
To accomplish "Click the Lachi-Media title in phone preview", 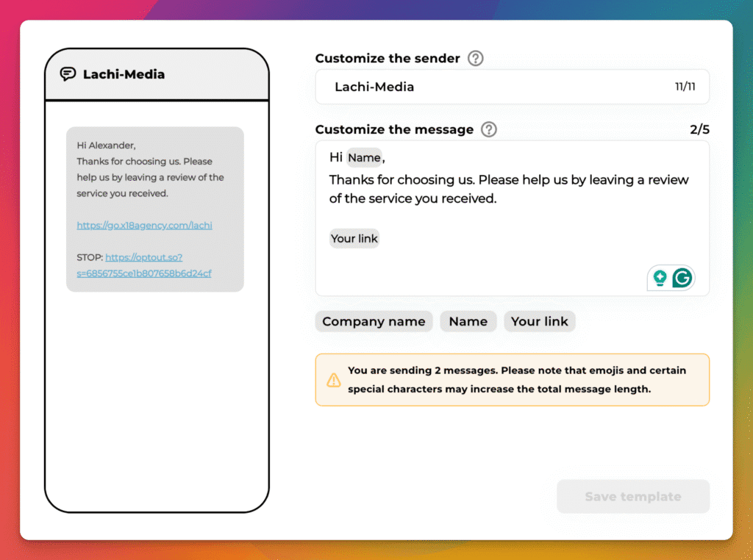I will click(x=124, y=74).
